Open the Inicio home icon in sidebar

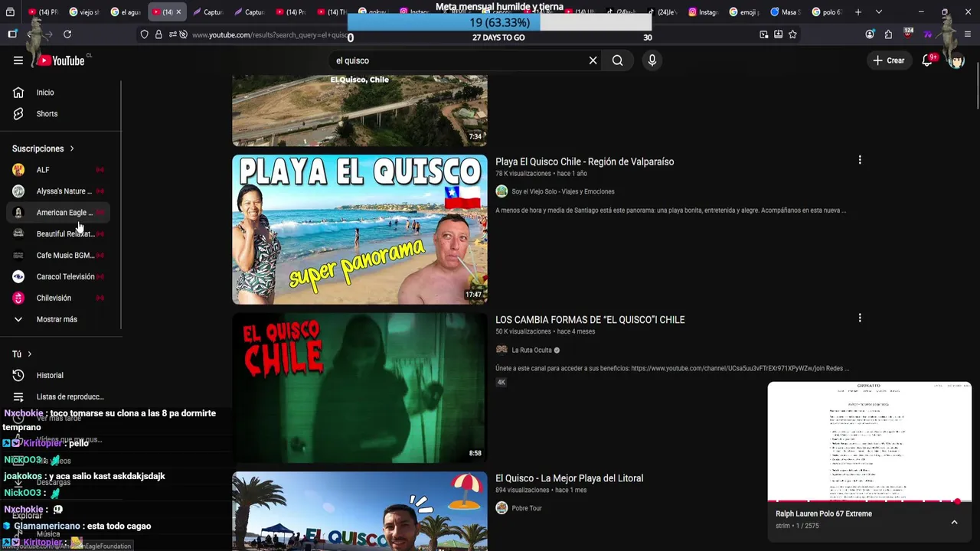coord(18,93)
